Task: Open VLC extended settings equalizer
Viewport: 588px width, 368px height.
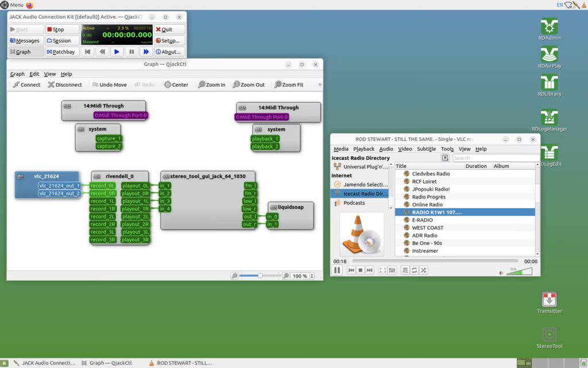Action: coord(392,270)
